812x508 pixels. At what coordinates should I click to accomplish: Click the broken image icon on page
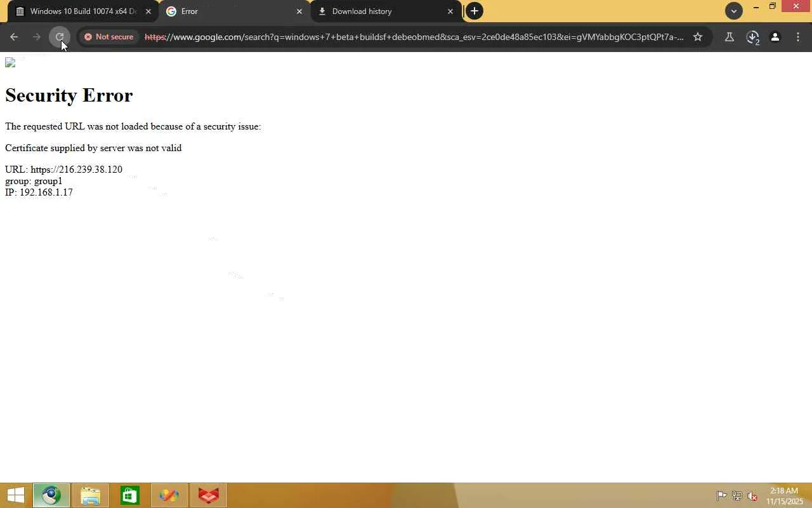10,62
